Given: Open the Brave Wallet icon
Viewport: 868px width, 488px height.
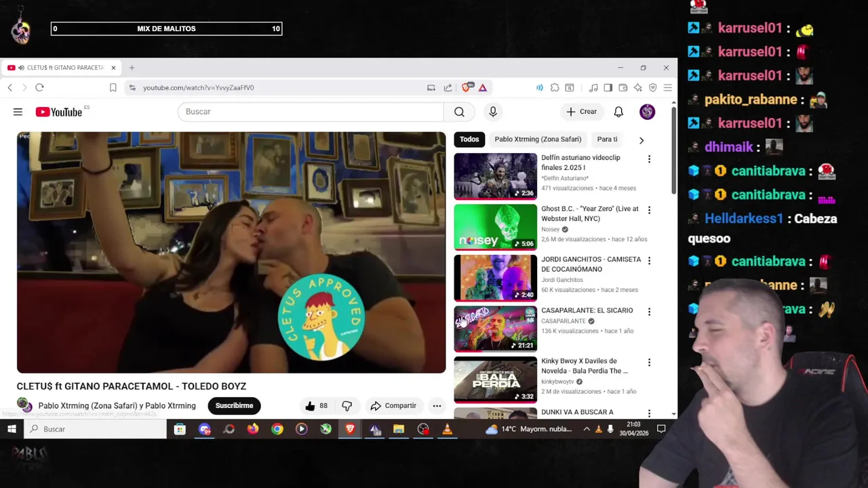Looking at the screenshot, I should [623, 87].
